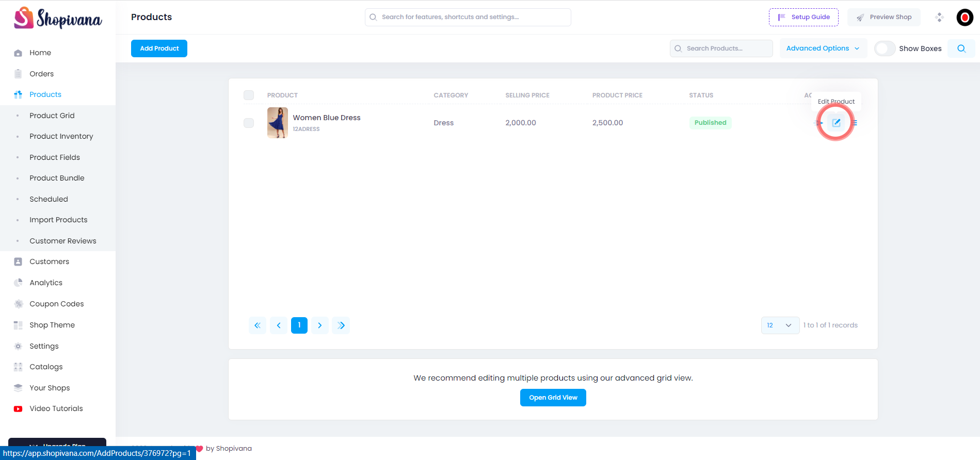Check the Women Blue Dress row checkbox
Viewport: 980px width, 460px height.
tap(249, 123)
